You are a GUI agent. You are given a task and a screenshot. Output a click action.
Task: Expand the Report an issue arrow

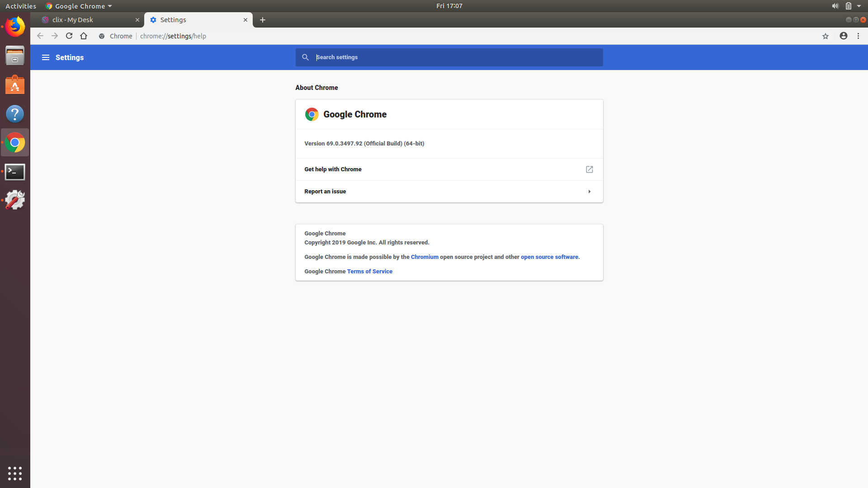(x=589, y=192)
